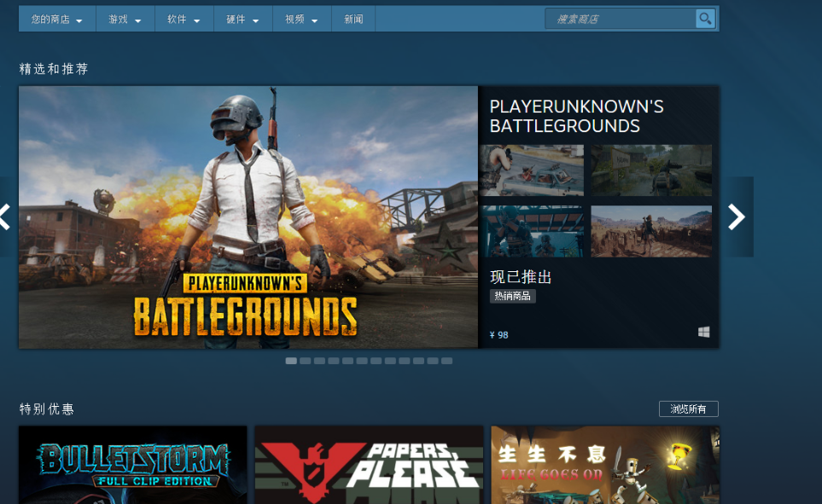
Task: Click the 热销商品 tag
Action: coord(512,296)
